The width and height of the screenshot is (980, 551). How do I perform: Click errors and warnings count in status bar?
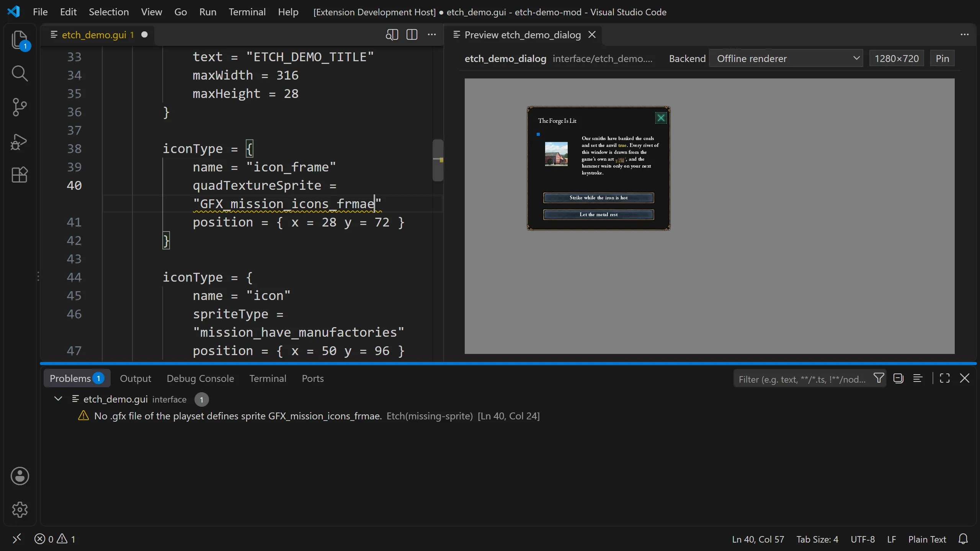(55, 539)
